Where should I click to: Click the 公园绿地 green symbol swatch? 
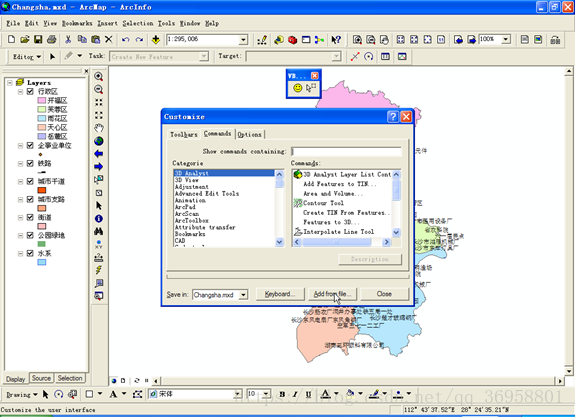coord(42,244)
